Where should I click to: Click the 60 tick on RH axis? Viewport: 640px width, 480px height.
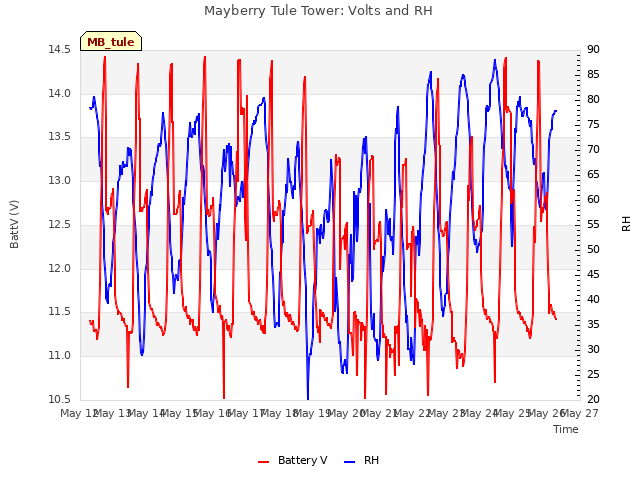(593, 200)
